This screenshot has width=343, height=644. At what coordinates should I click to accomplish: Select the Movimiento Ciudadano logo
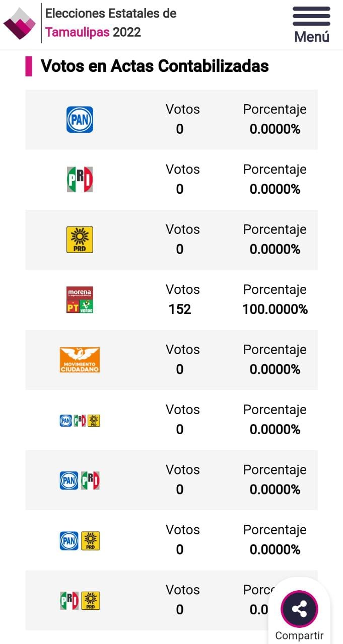(x=80, y=360)
